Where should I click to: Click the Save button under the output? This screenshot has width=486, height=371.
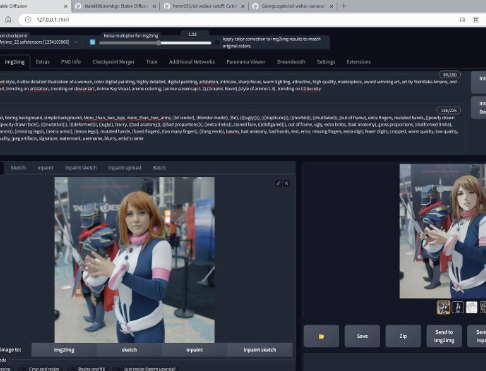(362, 336)
